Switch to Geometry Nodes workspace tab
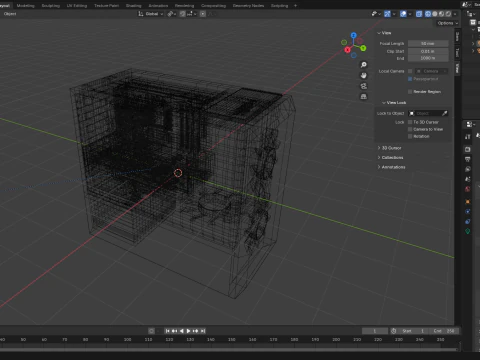This screenshot has width=480, height=360. (248, 5)
